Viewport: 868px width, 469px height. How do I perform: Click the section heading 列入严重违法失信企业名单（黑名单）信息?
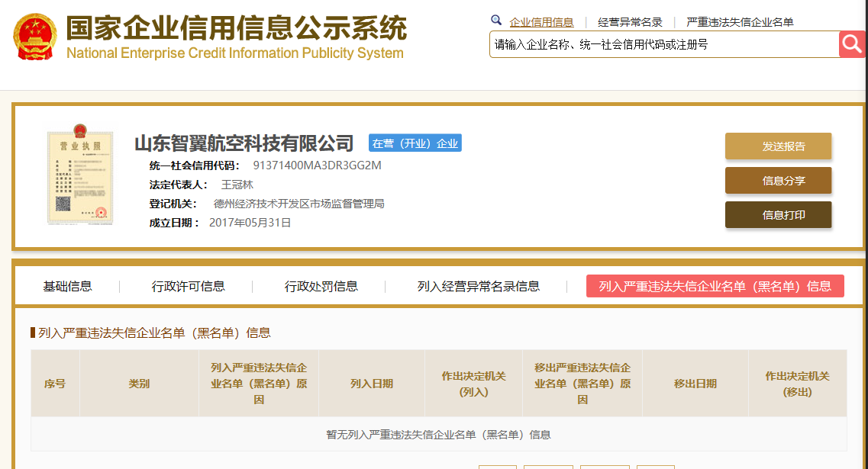(x=154, y=333)
